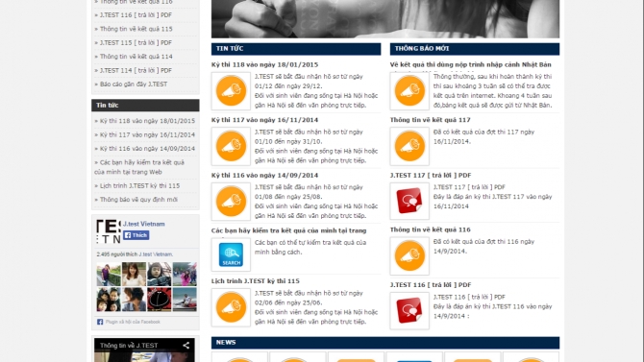
Task: Click Plugin xã hội của Facebook text
Action: [x=133, y=323]
